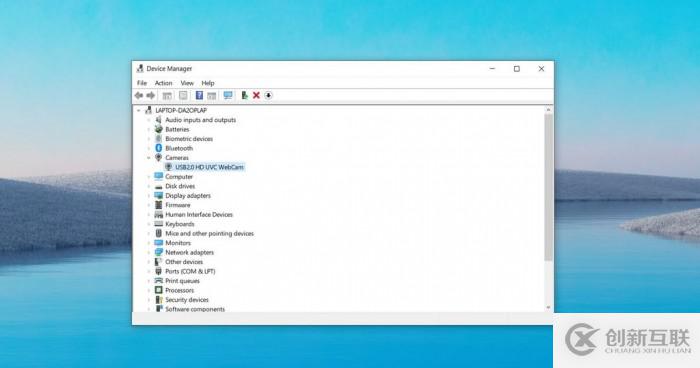Expand the Display adapters category
Image resolution: width=700 pixels, height=368 pixels.
[x=149, y=196]
